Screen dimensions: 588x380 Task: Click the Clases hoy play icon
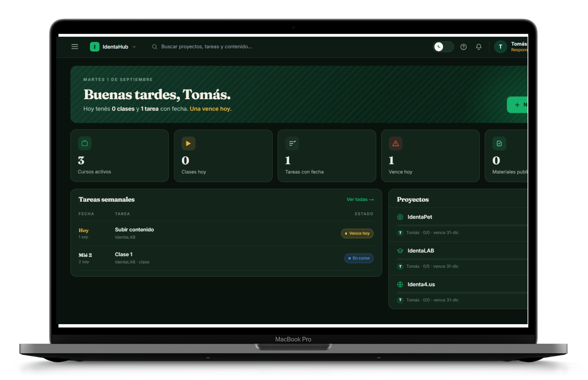point(188,143)
